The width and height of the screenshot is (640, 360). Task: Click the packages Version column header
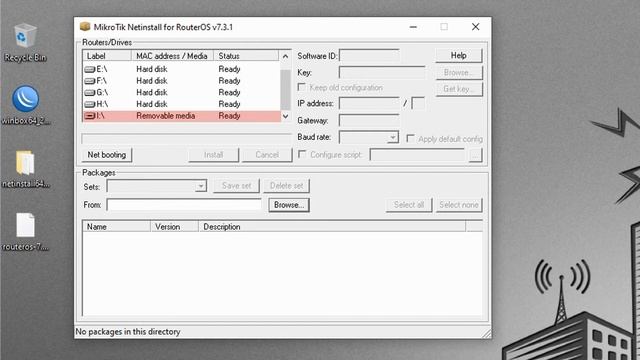point(175,227)
